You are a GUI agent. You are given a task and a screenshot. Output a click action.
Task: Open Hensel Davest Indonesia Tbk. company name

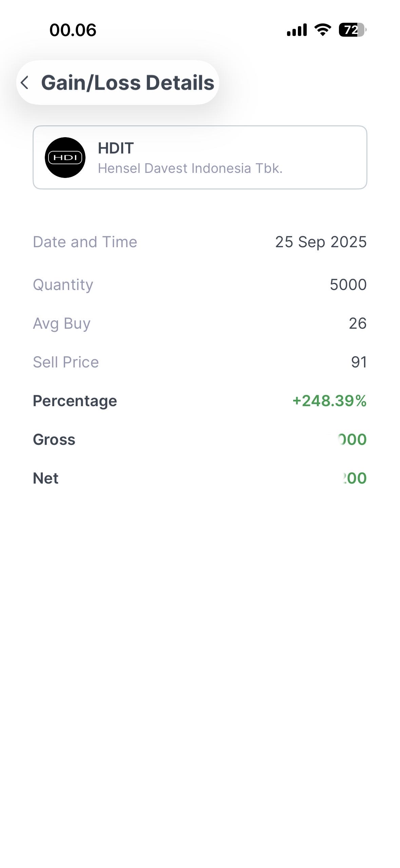tap(190, 168)
